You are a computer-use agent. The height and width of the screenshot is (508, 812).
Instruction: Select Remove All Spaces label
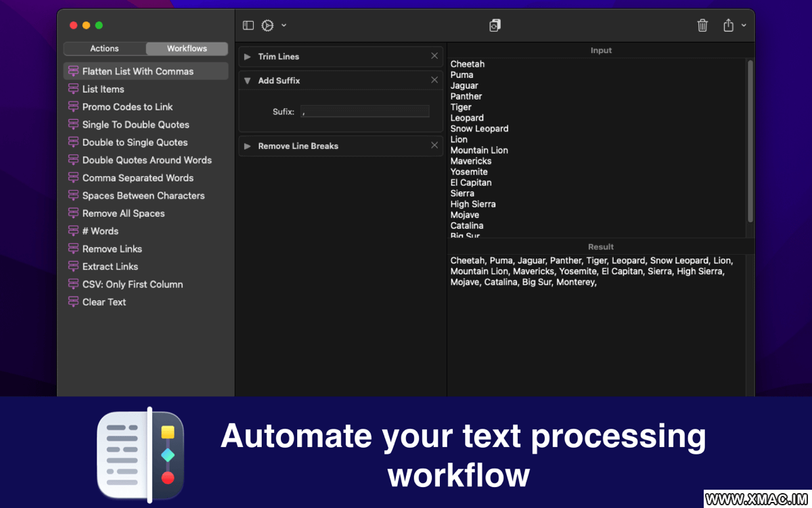tap(124, 213)
